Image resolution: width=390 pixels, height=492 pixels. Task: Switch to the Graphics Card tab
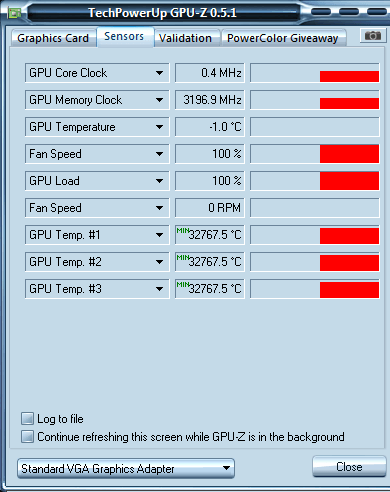pyautogui.click(x=53, y=38)
